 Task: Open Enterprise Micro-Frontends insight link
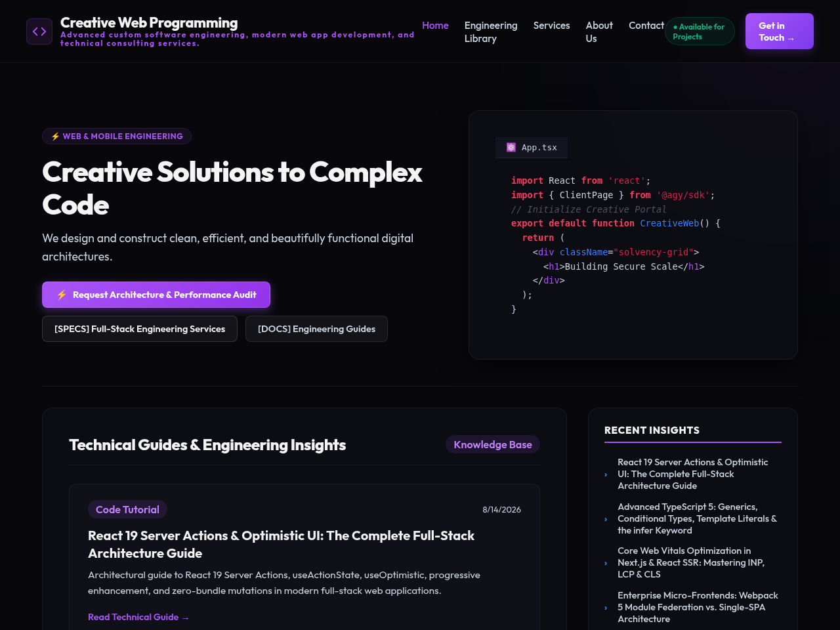tap(698, 607)
